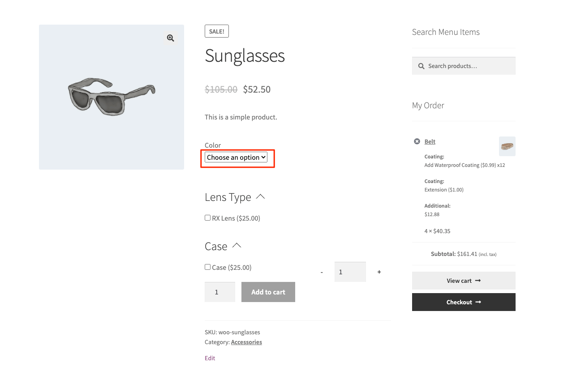This screenshot has height=392, width=585.
Task: Click the plus quantity button
Action: [x=379, y=272]
